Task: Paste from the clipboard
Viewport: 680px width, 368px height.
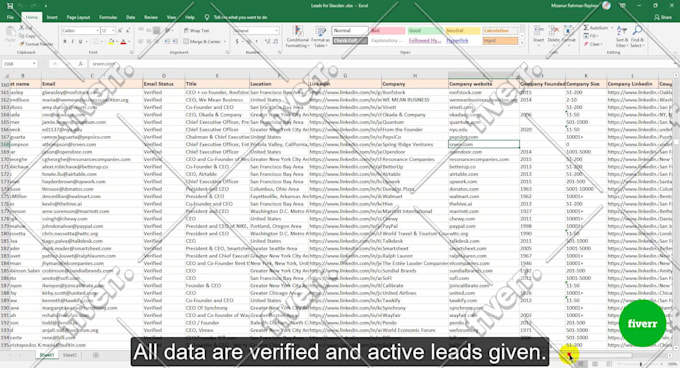Action: tap(10, 35)
